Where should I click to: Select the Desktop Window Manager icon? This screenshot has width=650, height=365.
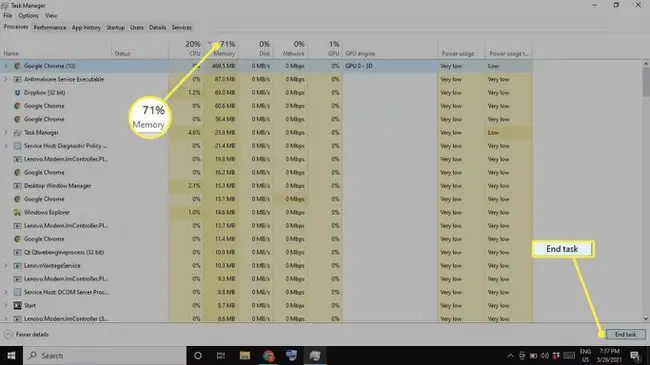17,186
